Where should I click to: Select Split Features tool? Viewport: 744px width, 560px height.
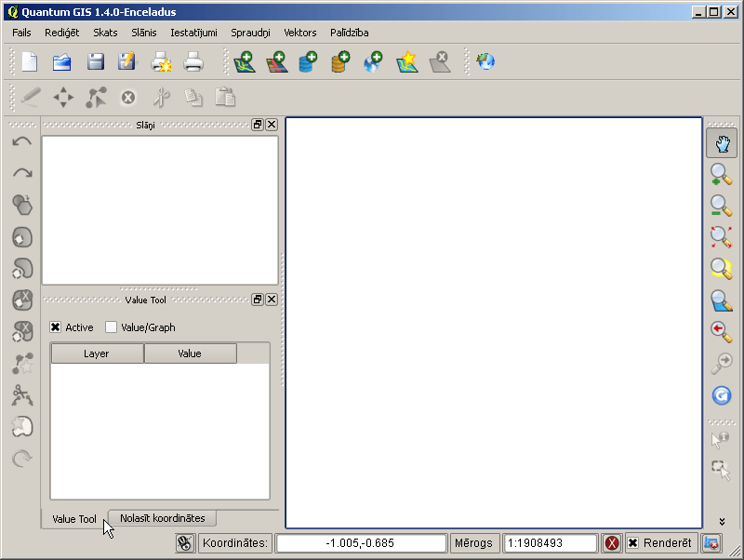pyautogui.click(x=22, y=394)
